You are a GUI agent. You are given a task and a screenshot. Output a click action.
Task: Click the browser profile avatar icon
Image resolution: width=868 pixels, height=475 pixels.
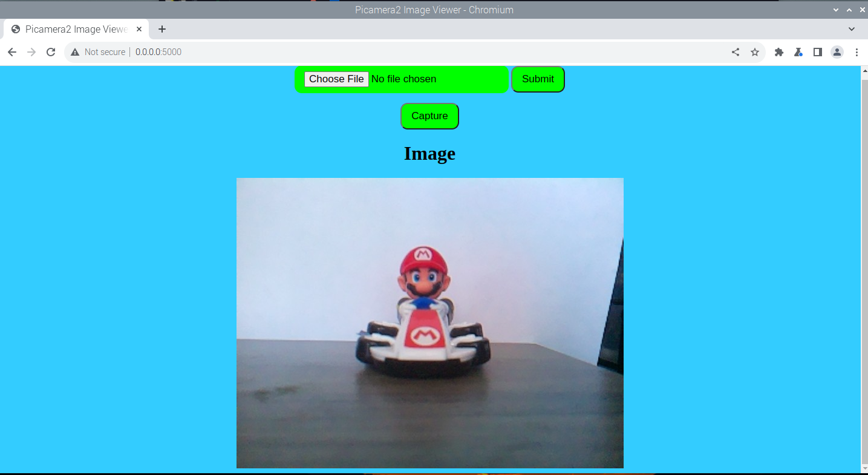point(837,52)
